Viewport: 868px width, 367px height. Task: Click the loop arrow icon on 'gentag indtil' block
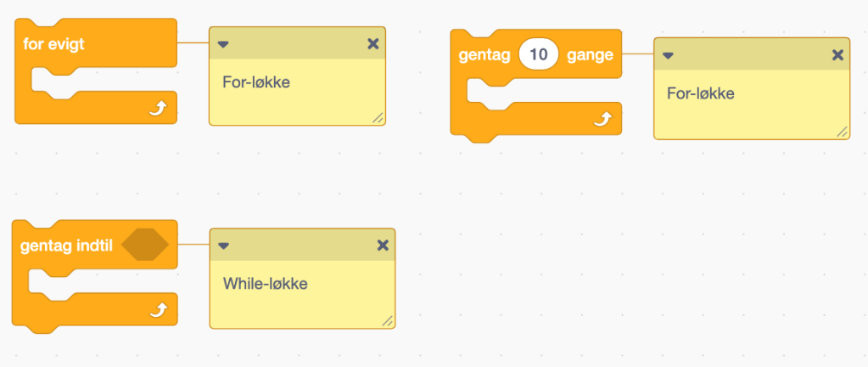157,310
